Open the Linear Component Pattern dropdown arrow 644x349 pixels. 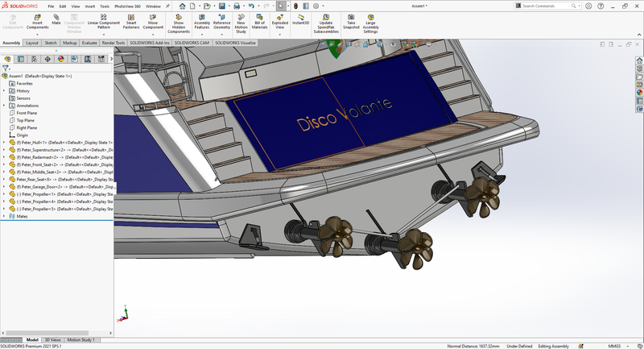(104, 35)
